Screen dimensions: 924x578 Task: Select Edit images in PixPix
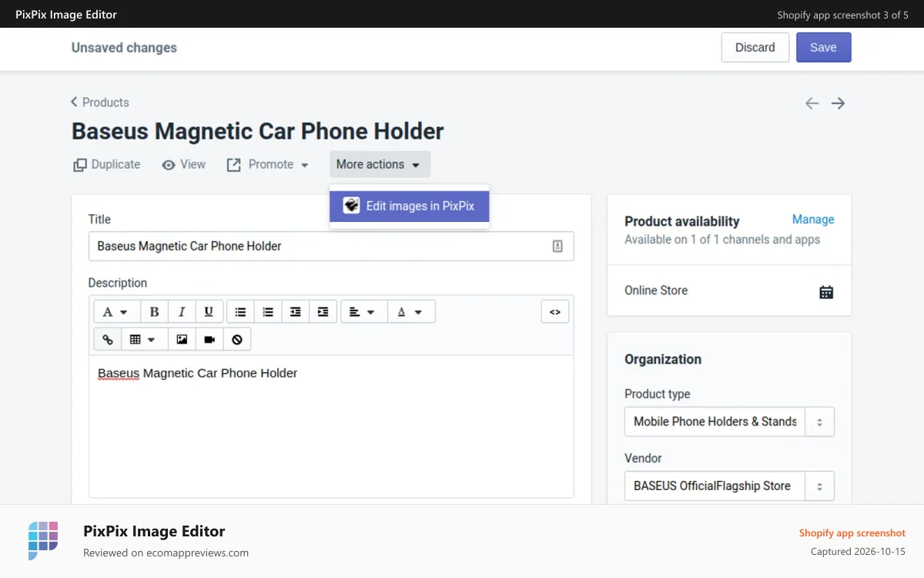[410, 206]
